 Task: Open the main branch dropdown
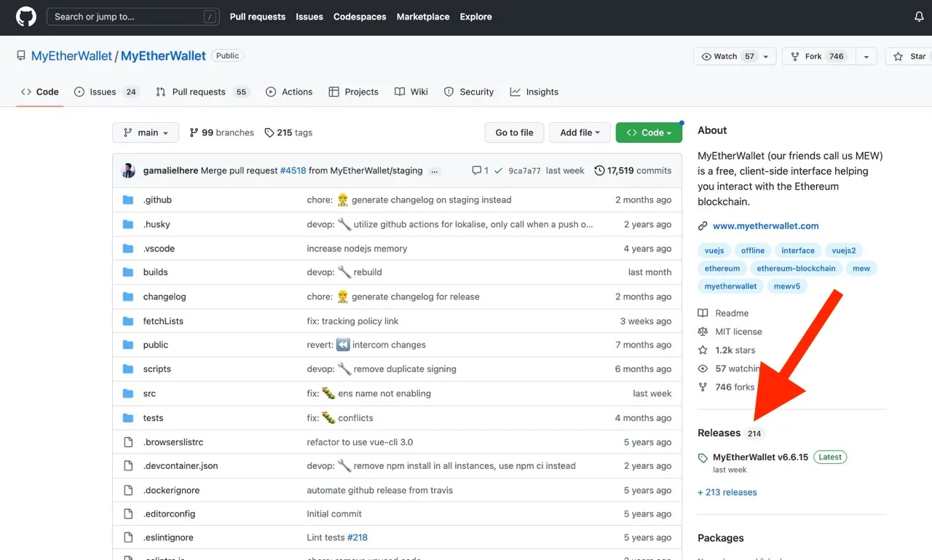(146, 133)
